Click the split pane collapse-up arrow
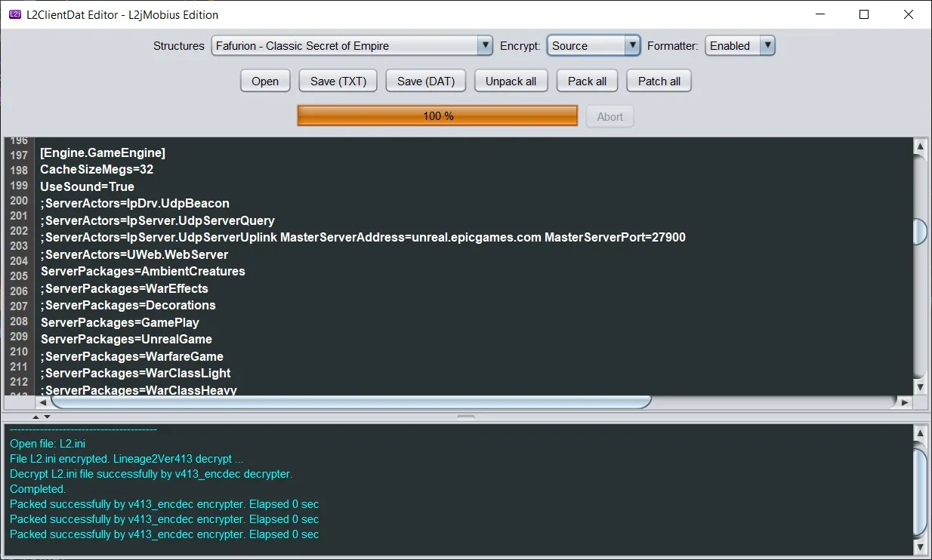The width and height of the screenshot is (932, 560). tap(35, 417)
